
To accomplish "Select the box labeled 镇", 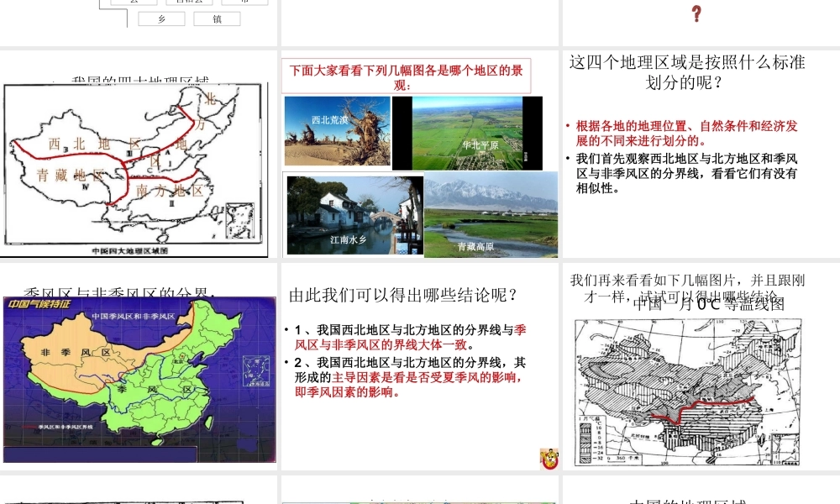I will coord(217,19).
